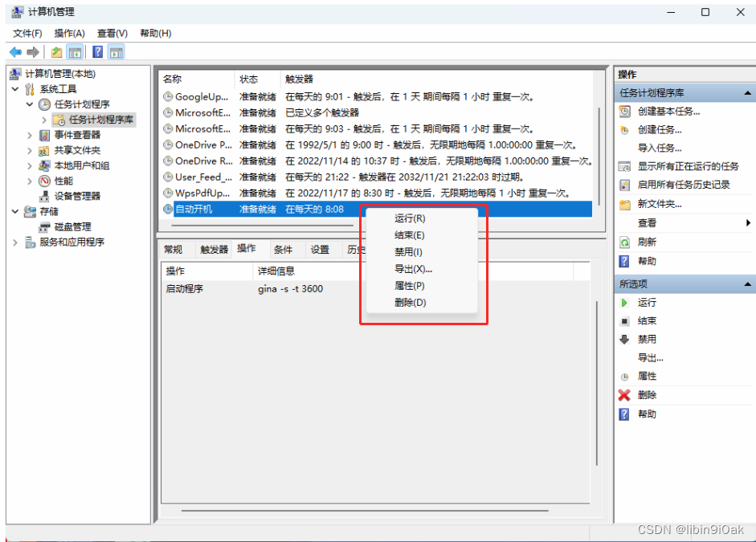Collapse the 所选项 section in Actions pane
This screenshot has width=756, height=542.
click(x=749, y=284)
